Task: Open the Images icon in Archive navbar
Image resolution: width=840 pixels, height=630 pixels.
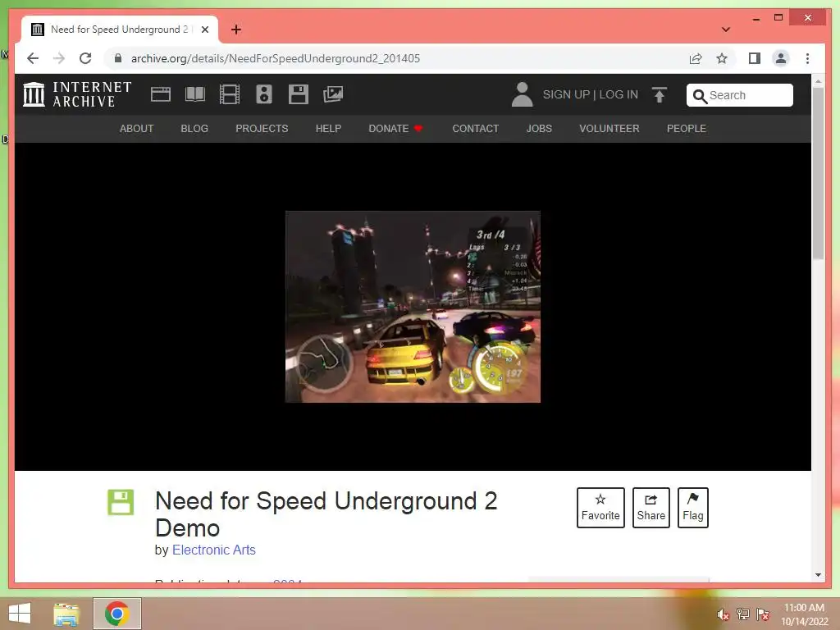Action: pyautogui.click(x=333, y=94)
